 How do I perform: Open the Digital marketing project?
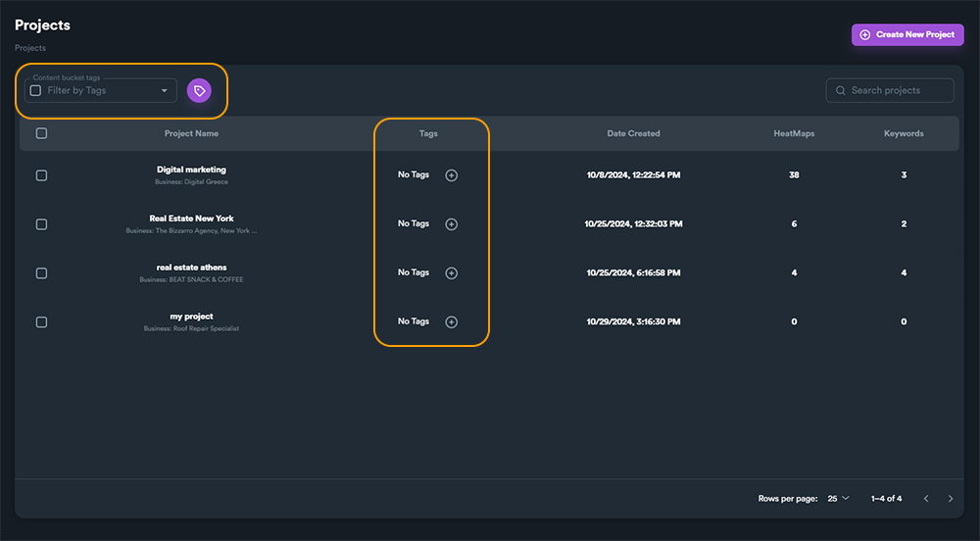point(191,170)
